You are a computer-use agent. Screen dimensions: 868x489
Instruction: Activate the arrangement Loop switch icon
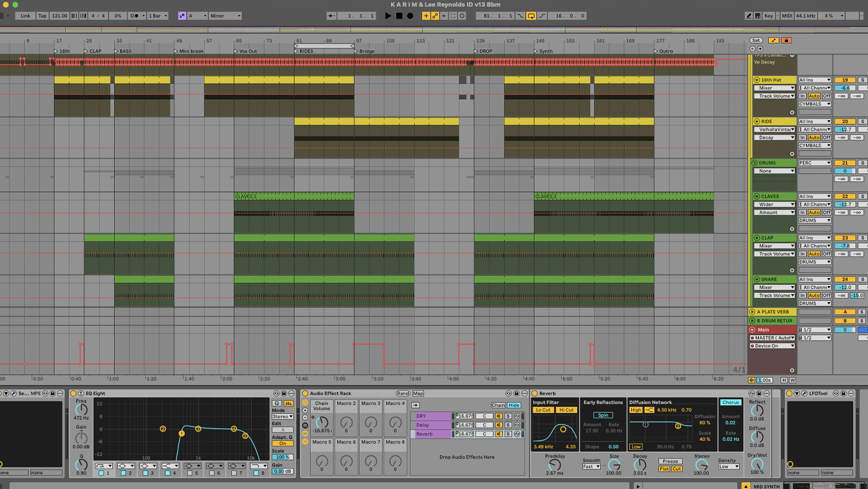pos(531,16)
